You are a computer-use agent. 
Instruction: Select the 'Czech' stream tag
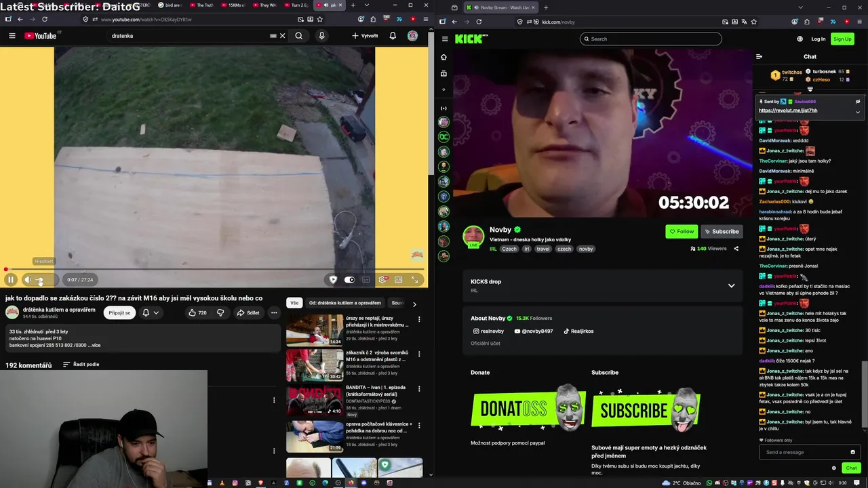pyautogui.click(x=509, y=249)
